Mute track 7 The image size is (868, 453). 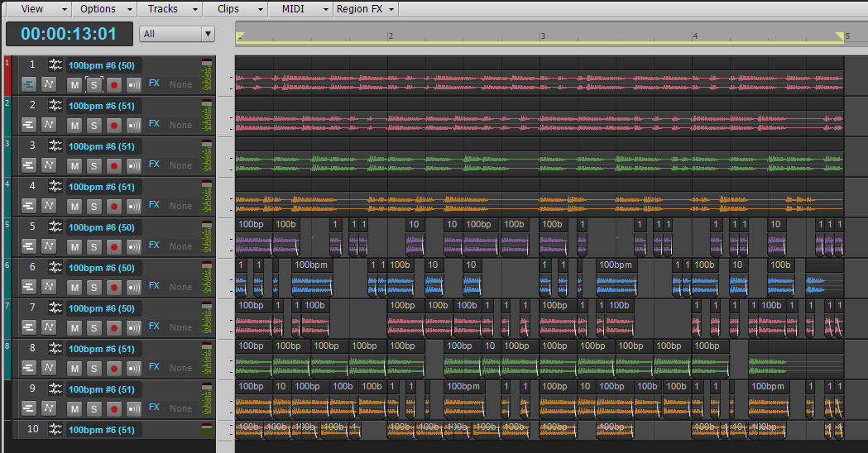[74, 327]
